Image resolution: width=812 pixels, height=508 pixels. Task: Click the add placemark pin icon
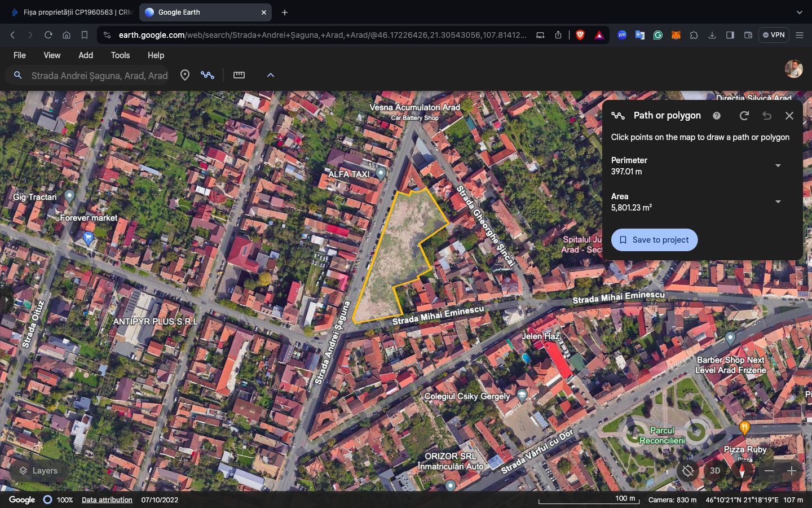coord(184,75)
